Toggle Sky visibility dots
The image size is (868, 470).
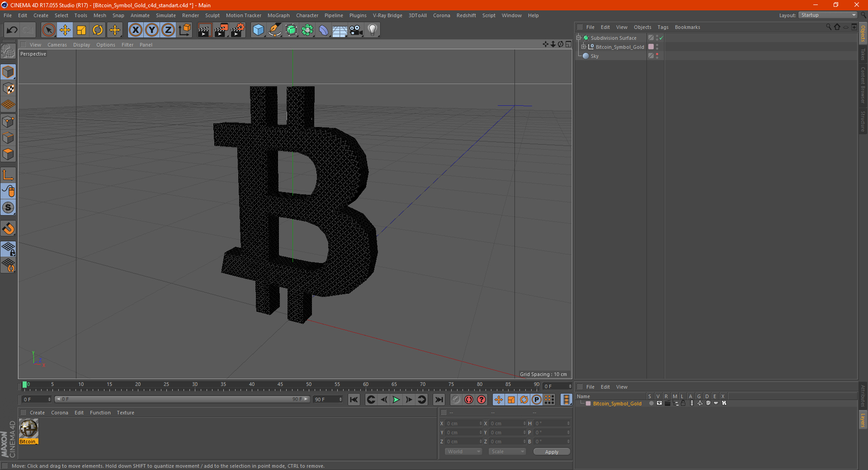coord(657,56)
